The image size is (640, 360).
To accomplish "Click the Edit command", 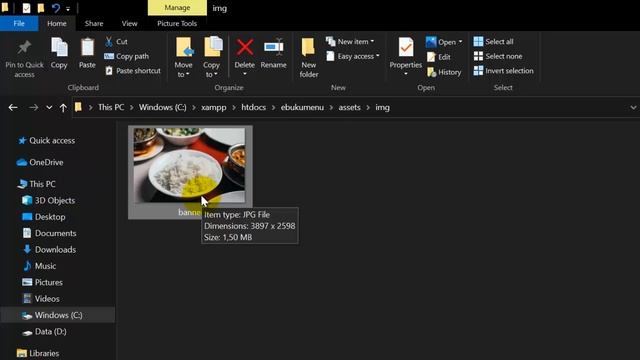I will 439,57.
